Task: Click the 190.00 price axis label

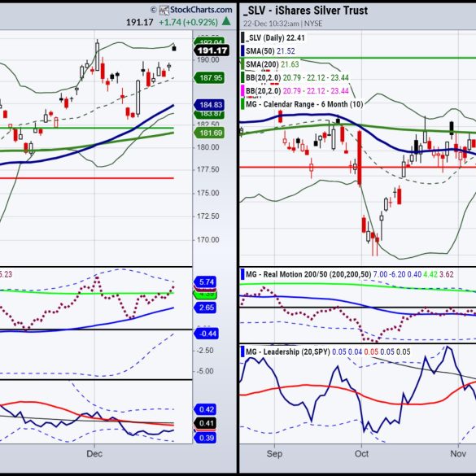Action: click(207, 59)
